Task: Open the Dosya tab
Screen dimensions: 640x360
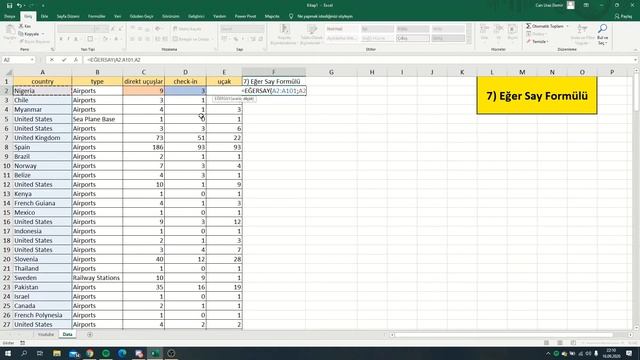Action: tap(9, 16)
